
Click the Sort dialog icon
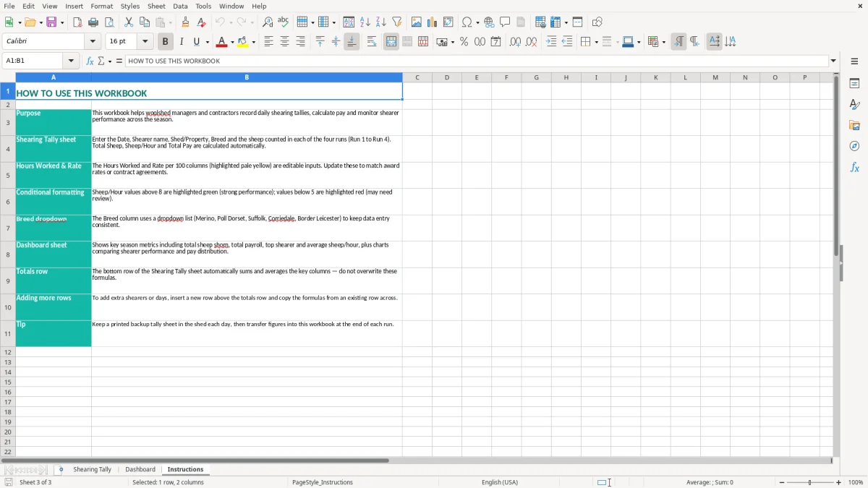click(349, 22)
